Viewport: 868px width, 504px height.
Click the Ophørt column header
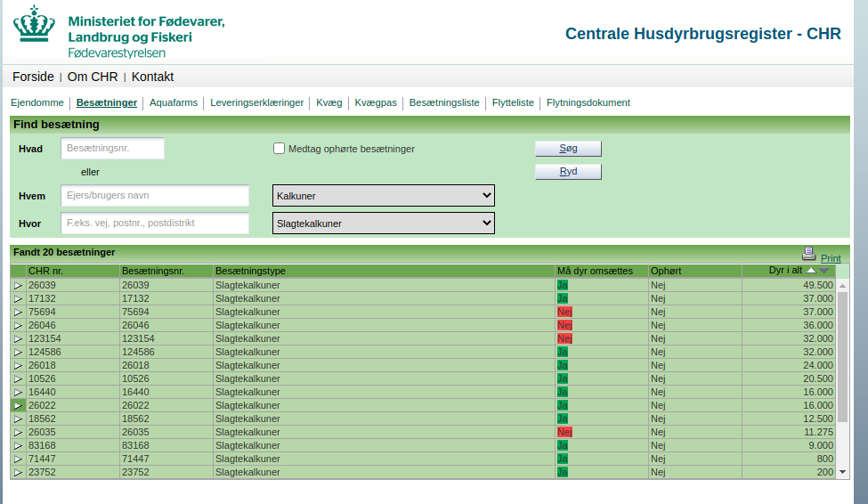pos(695,271)
